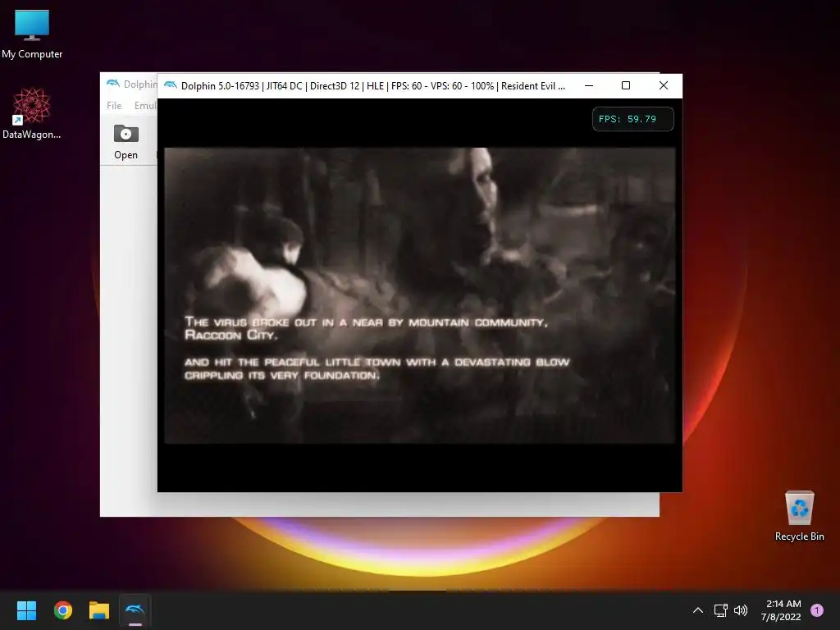Click the Dolphin logo in game window title bar
Viewport: 840px width, 630px height.
pyautogui.click(x=171, y=85)
